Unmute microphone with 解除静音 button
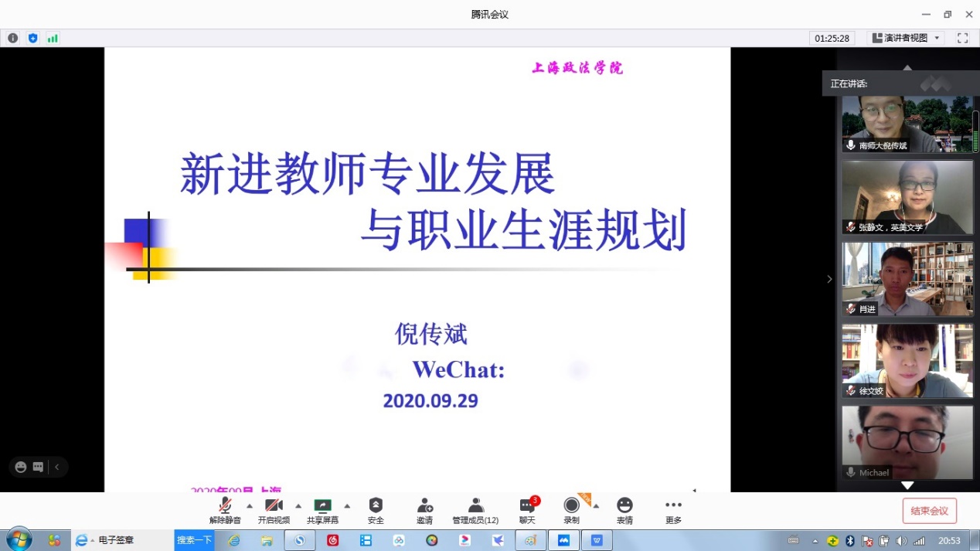The image size is (980, 551). coord(225,510)
